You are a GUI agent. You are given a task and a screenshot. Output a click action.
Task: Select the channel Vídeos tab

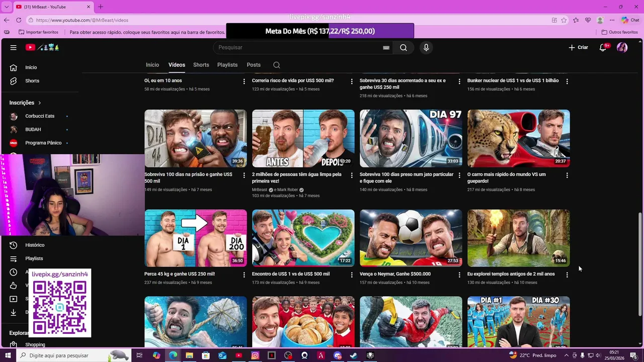[x=177, y=65]
